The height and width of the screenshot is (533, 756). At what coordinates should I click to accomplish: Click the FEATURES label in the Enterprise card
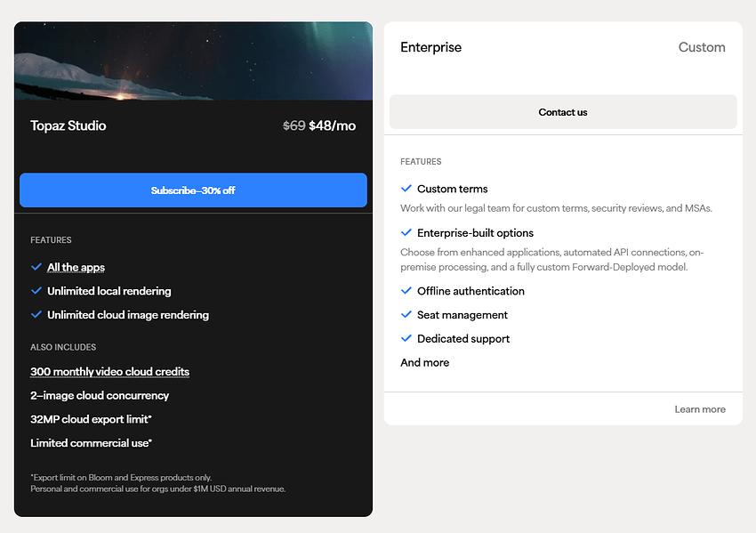(x=421, y=162)
